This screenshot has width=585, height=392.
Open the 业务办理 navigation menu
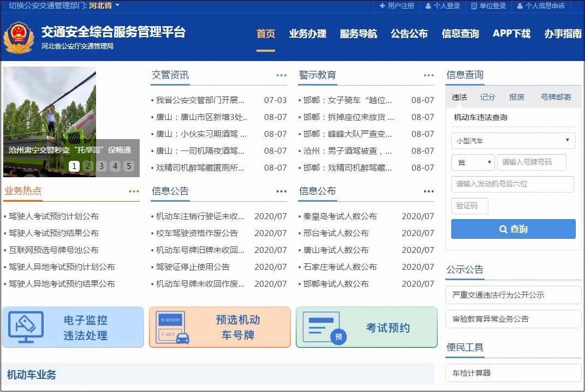308,34
